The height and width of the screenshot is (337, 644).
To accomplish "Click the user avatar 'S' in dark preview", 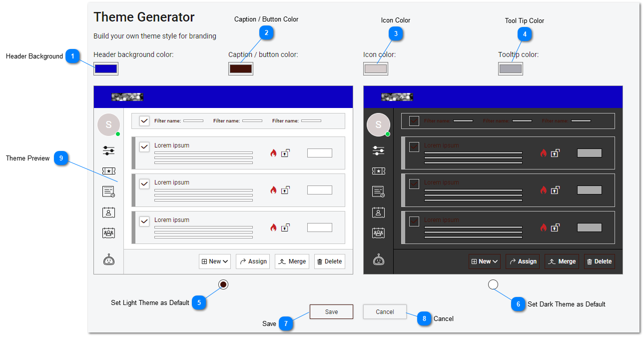I will point(378,125).
